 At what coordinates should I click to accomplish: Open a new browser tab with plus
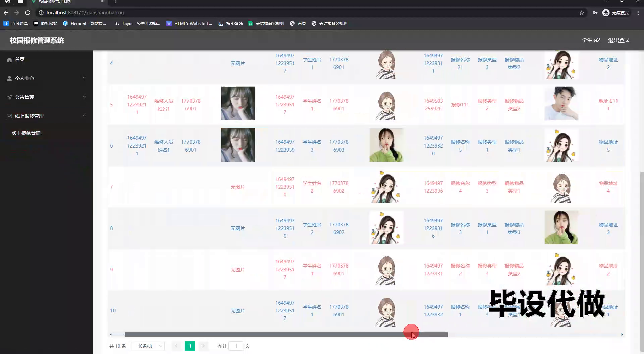[x=115, y=2]
